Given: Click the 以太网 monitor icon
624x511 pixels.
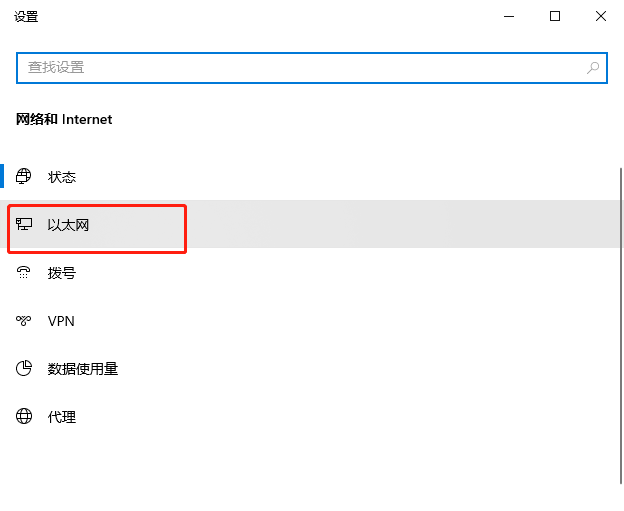Looking at the screenshot, I should point(24,224).
